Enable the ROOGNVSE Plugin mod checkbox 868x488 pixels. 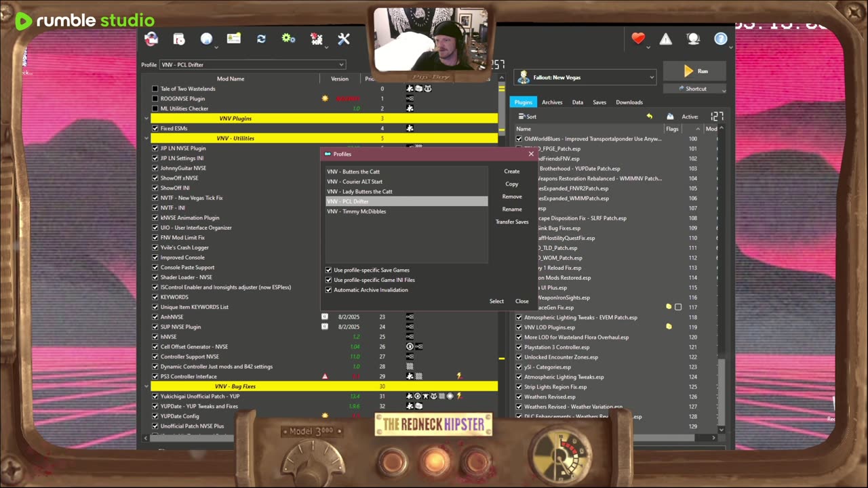[155, 99]
